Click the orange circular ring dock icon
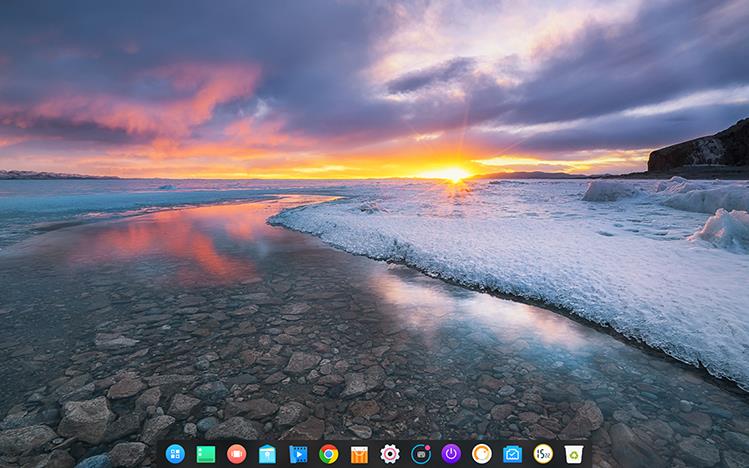 click(482, 454)
